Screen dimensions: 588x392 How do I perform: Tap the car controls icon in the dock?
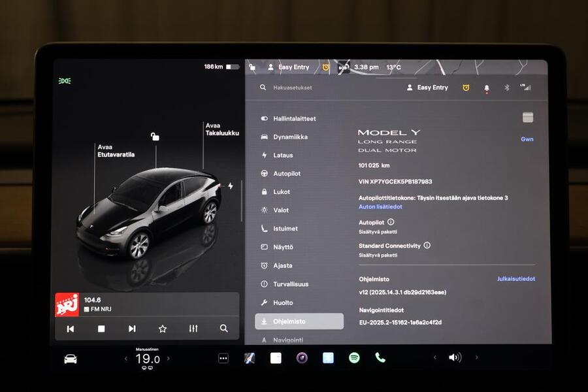tap(71, 357)
